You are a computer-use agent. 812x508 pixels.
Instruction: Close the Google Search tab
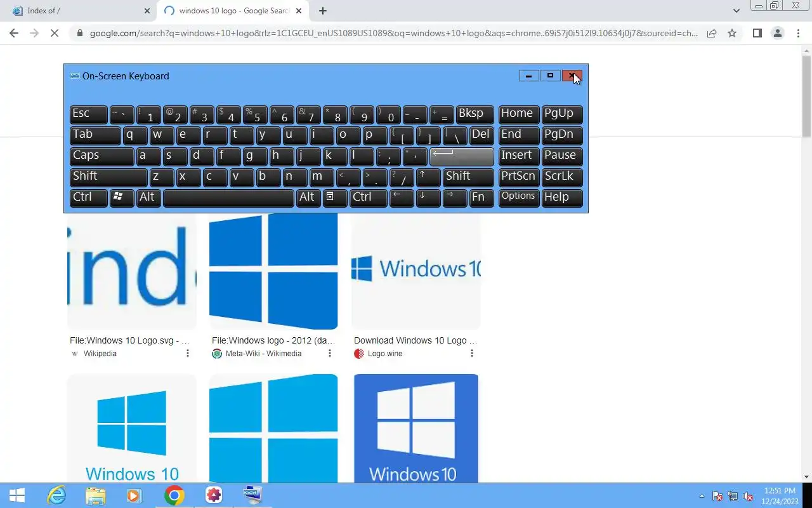coord(299,11)
